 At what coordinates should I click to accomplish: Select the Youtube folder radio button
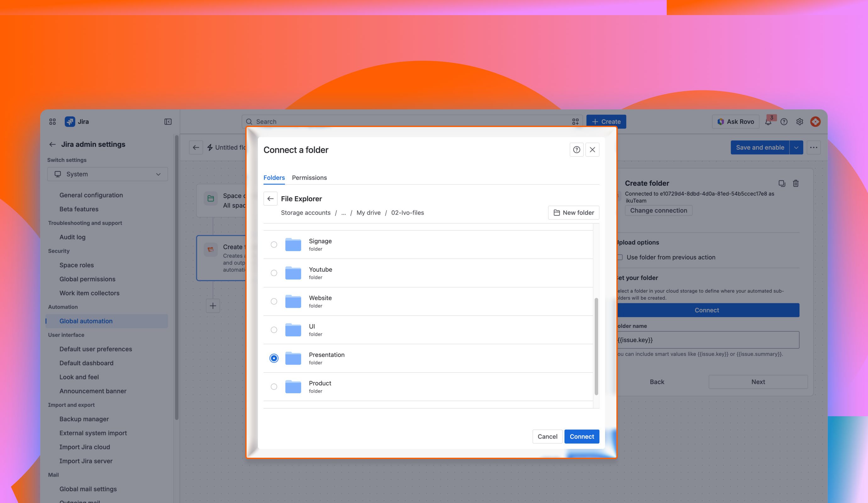[274, 273]
